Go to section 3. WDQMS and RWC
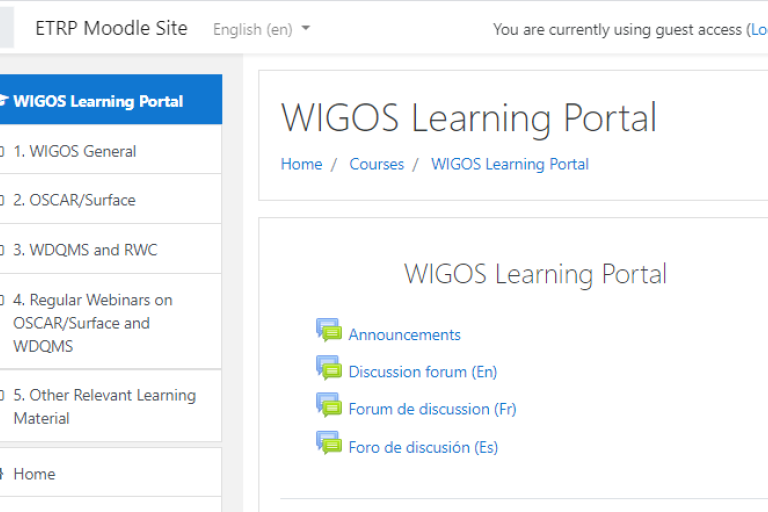Viewport: 768px width, 512px height. pos(85,250)
